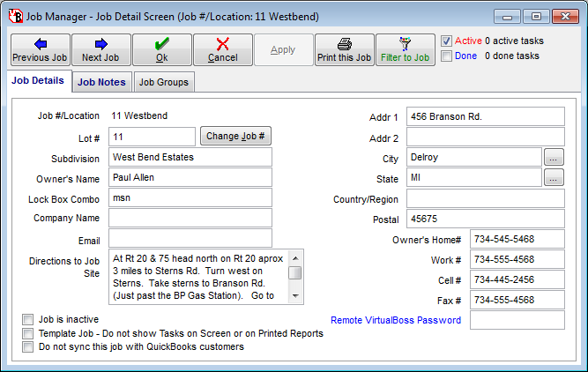Check the Job is inactive box
Image resolution: width=588 pixels, height=372 pixels.
click(28, 319)
